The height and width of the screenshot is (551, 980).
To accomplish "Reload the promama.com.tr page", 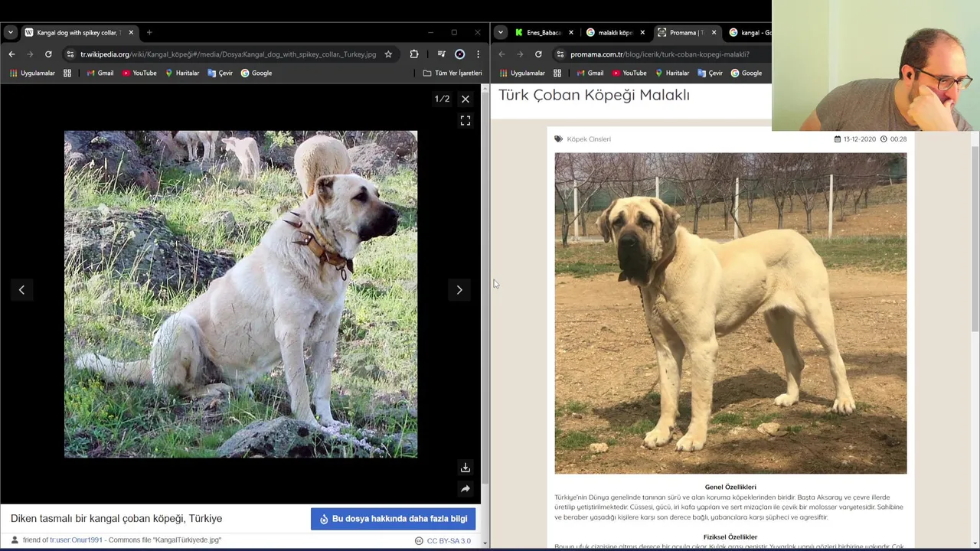I will point(538,54).
